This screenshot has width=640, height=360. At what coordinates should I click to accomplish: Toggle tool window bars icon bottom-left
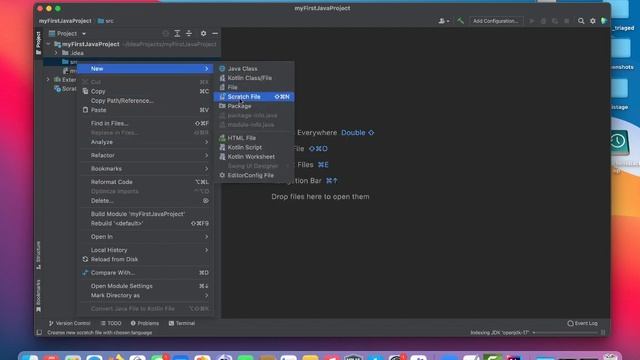(39, 333)
